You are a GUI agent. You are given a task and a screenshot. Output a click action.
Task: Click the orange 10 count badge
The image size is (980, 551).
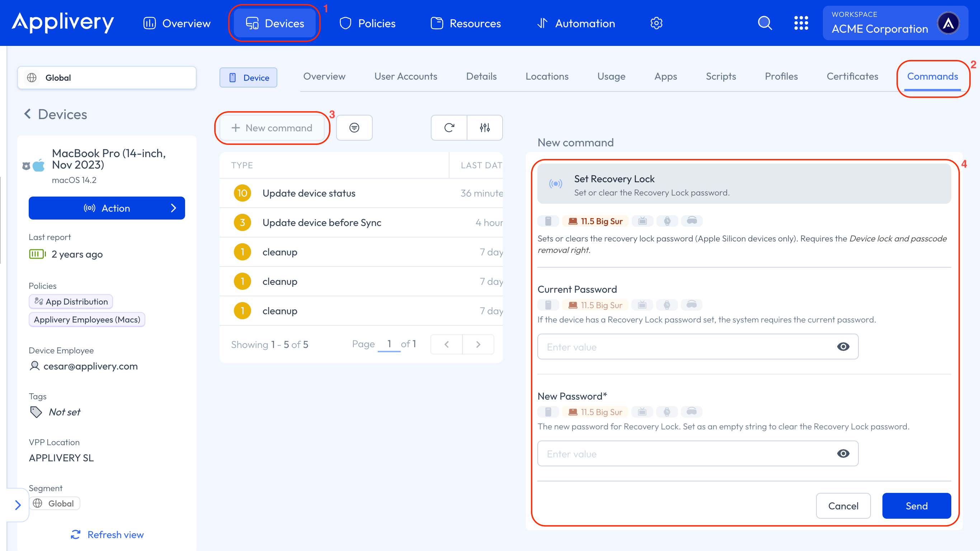242,193
